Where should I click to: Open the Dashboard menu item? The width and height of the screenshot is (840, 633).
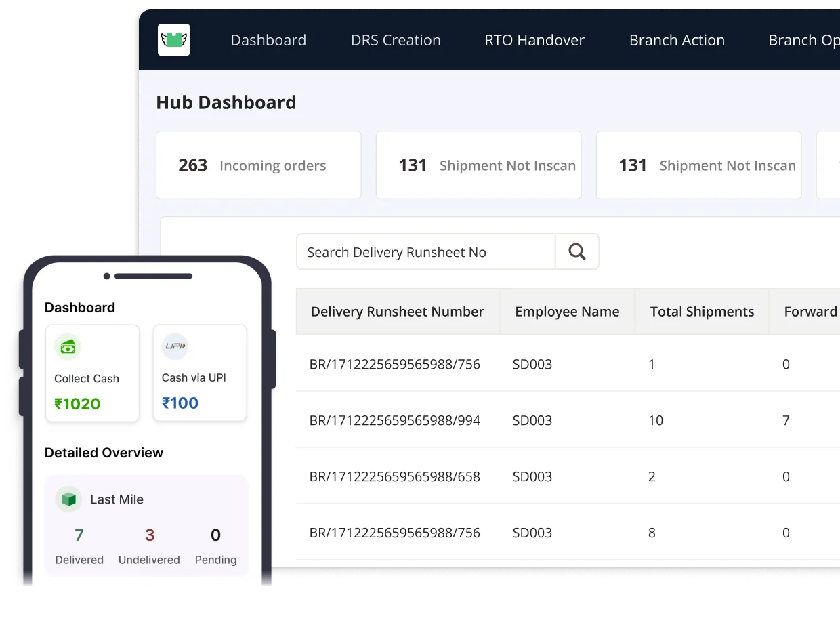(268, 40)
